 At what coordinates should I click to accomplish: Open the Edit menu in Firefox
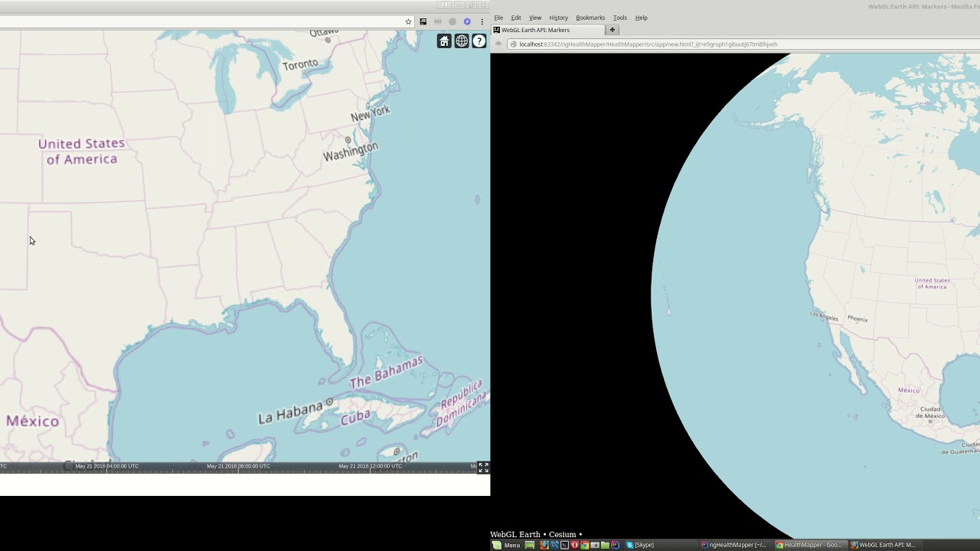point(516,18)
